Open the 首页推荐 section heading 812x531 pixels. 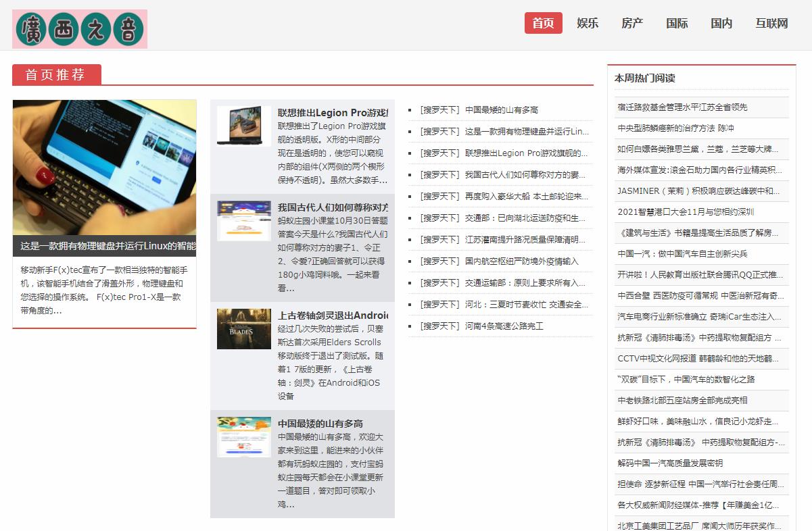click(56, 74)
